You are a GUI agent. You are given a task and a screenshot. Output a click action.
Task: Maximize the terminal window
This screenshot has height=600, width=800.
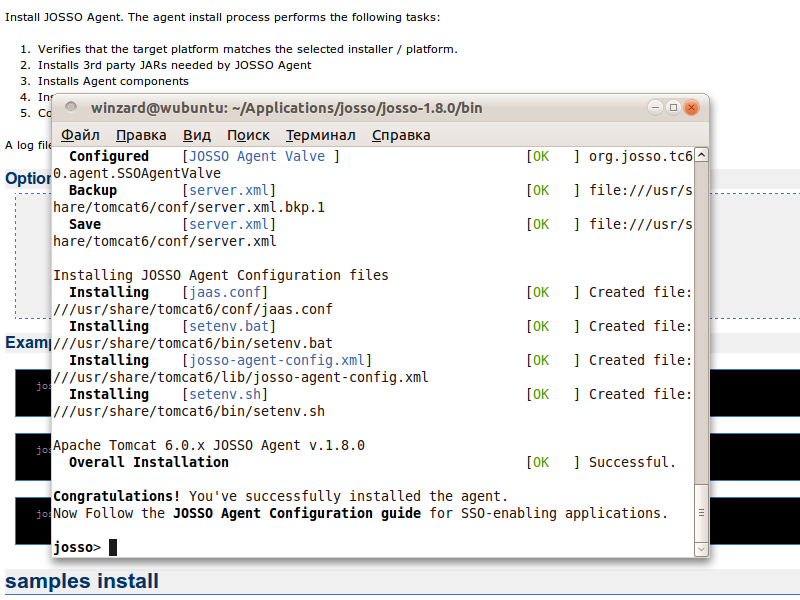click(673, 108)
